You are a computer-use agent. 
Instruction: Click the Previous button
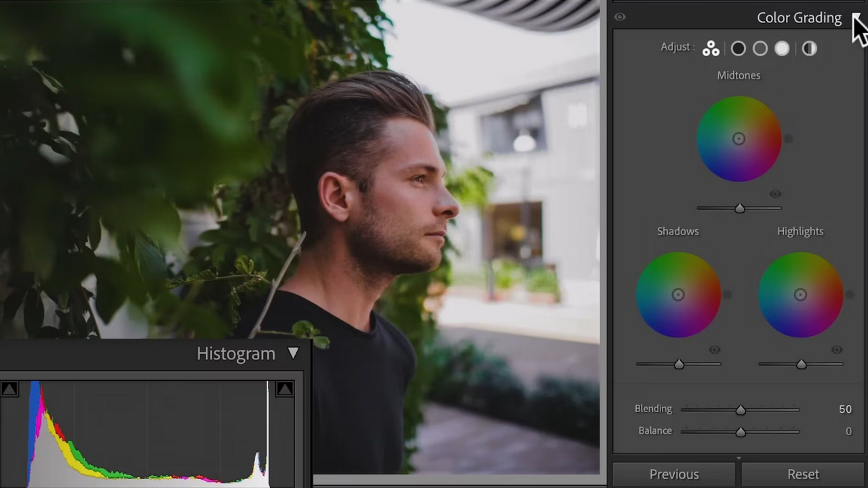point(674,474)
